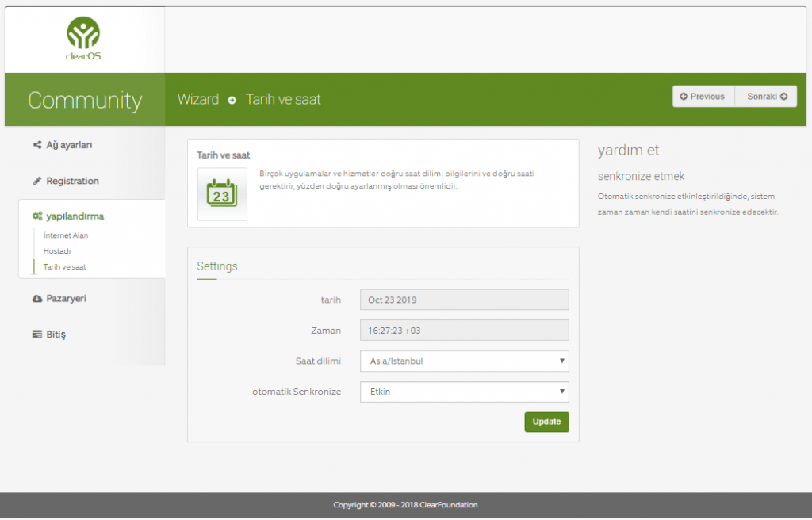Click the pencil icon beside Registration
Screen dimensions: 812x520
point(37,182)
